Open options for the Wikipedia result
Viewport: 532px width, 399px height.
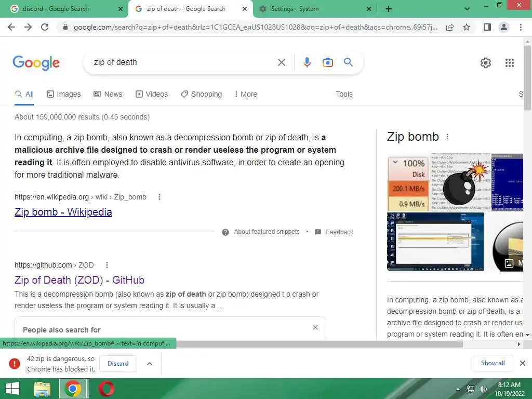coord(159,197)
